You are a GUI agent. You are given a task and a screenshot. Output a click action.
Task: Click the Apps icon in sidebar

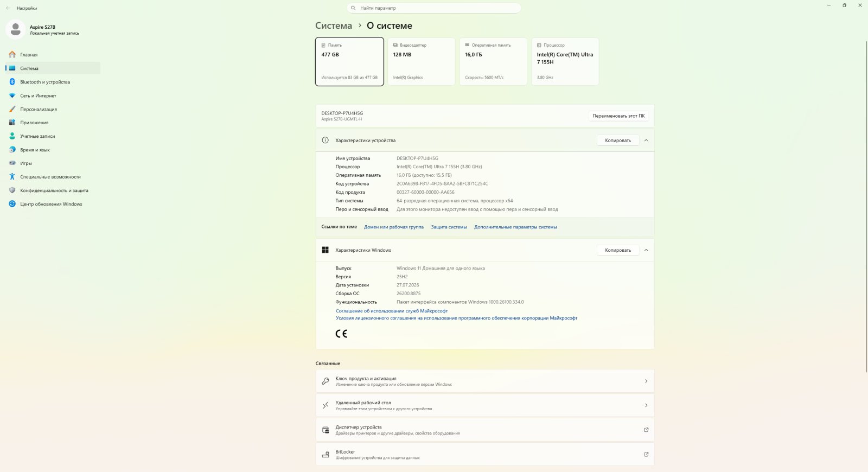coord(12,123)
